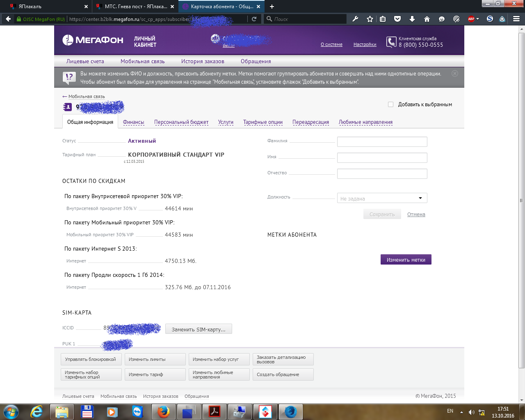Open Firefox developer tools wrench icon
Screen dimensions: 525x420
(355, 19)
